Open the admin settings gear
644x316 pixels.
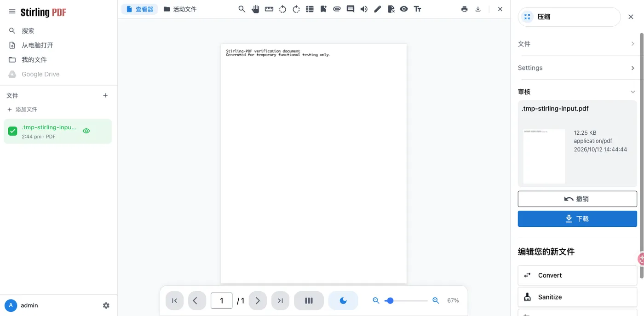tap(106, 305)
